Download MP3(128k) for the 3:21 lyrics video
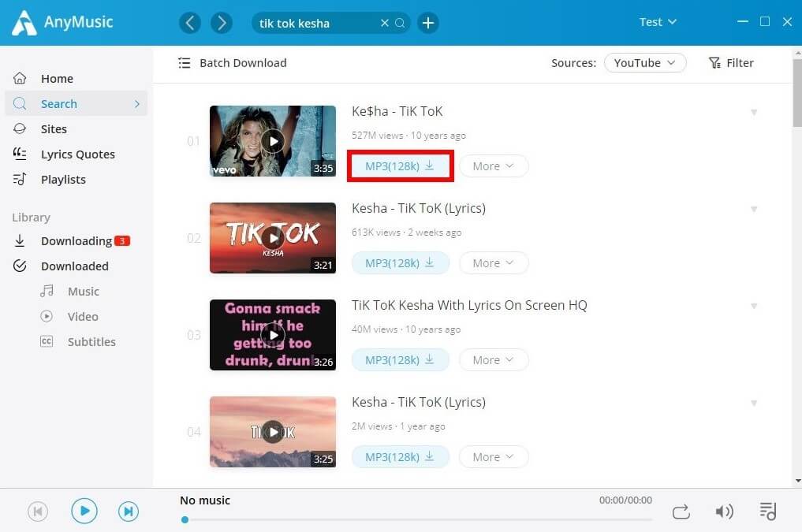The image size is (802, 532). (400, 262)
